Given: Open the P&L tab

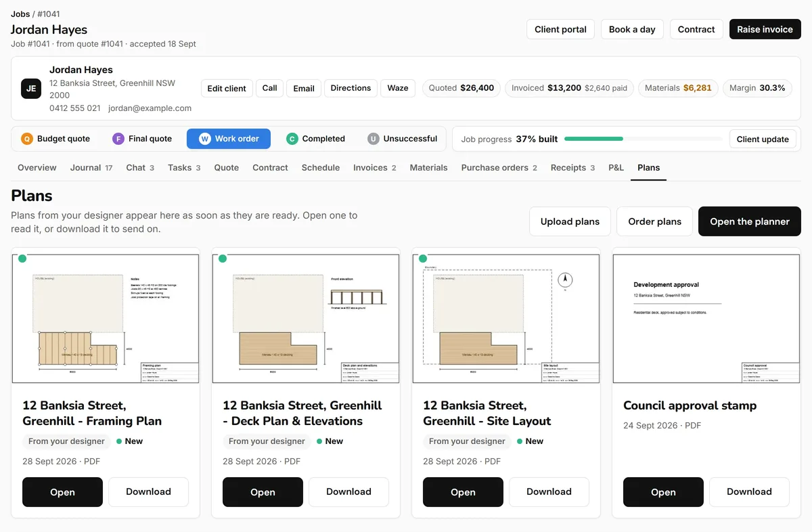Looking at the screenshot, I should click(616, 168).
